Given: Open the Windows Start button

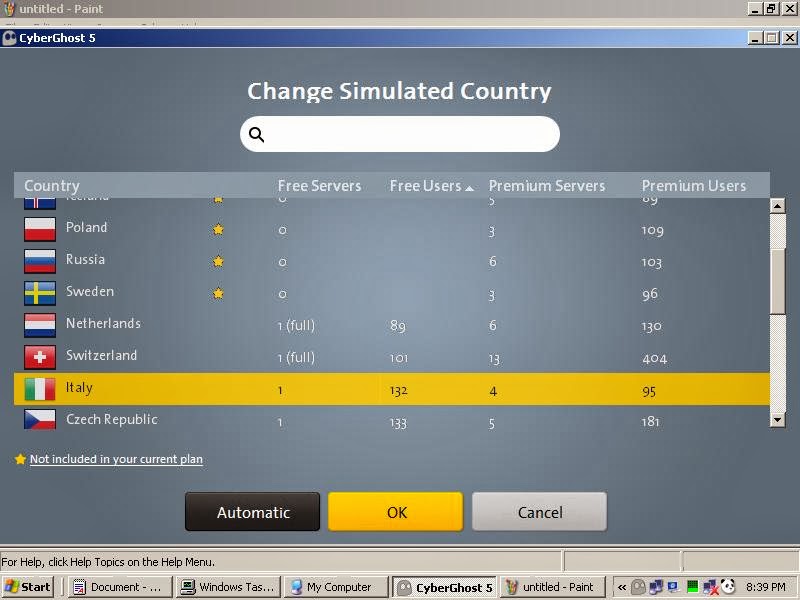Looking at the screenshot, I should point(29,587).
